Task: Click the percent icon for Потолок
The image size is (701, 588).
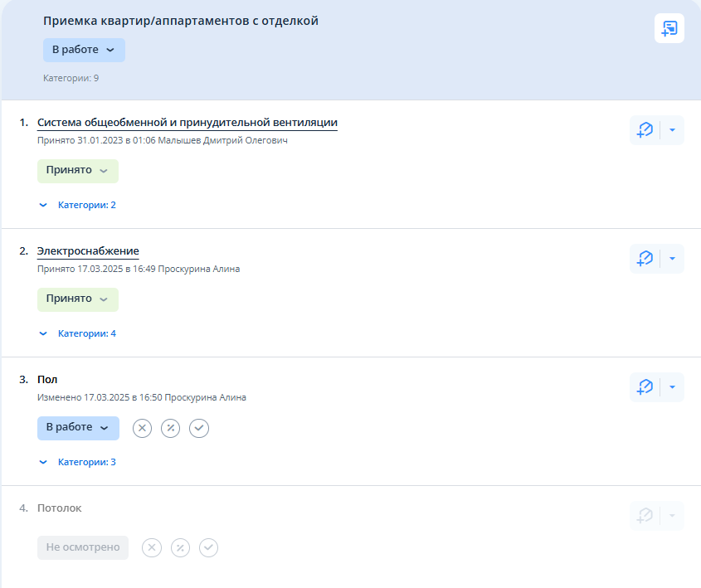Action: [180, 548]
